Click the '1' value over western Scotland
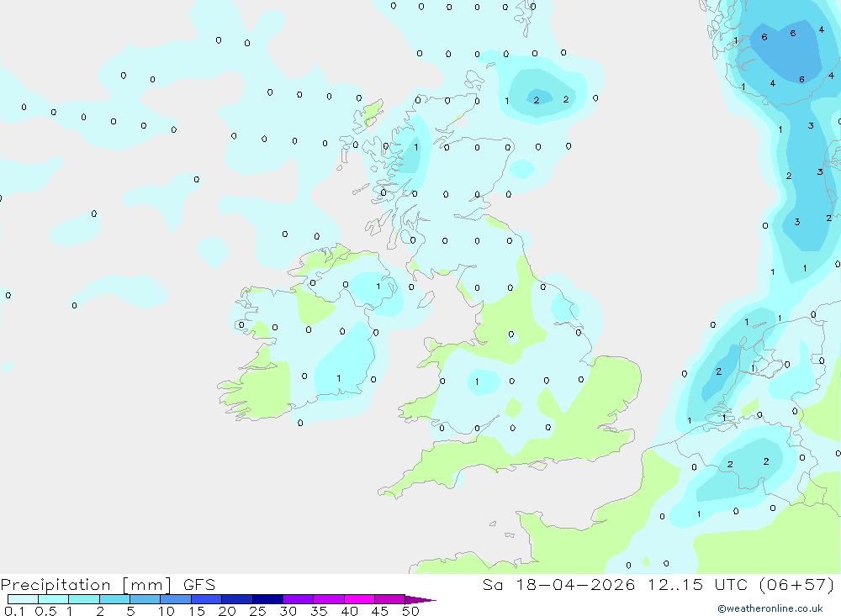841x616 pixels. [415, 147]
